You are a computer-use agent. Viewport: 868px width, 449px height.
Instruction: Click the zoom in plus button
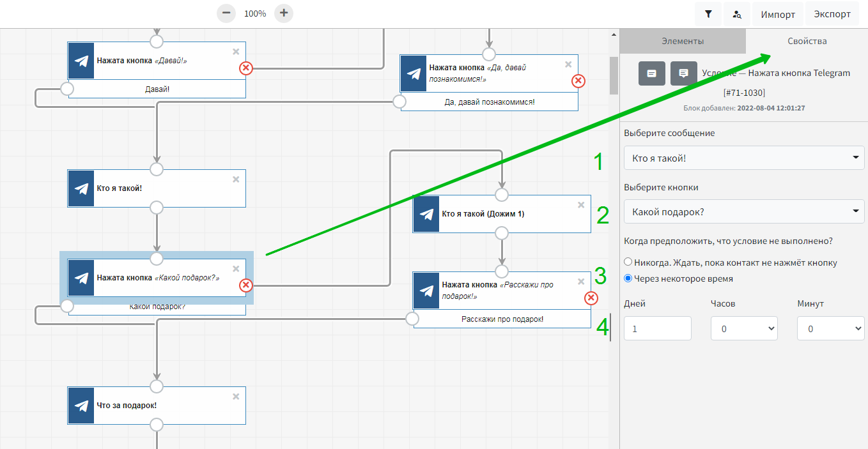(x=284, y=13)
